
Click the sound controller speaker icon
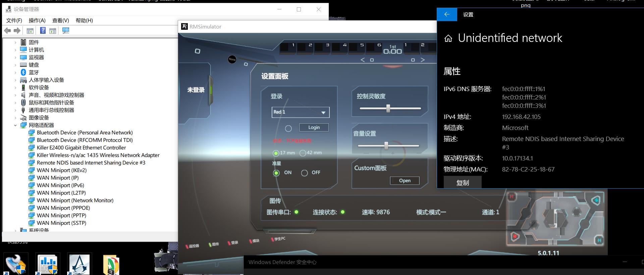[23, 95]
